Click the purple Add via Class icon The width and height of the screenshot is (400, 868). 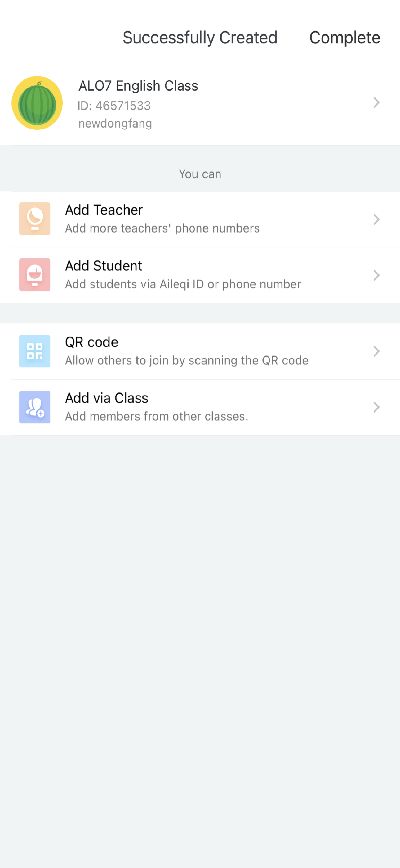click(35, 407)
